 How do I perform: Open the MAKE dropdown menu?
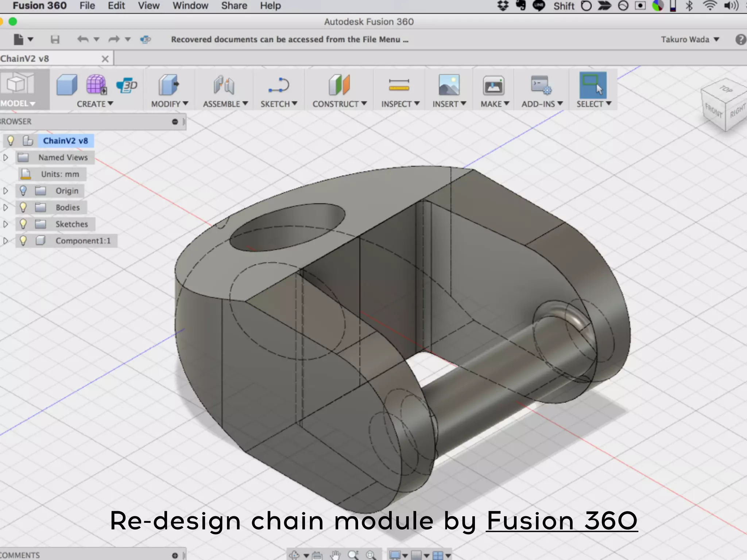click(495, 104)
